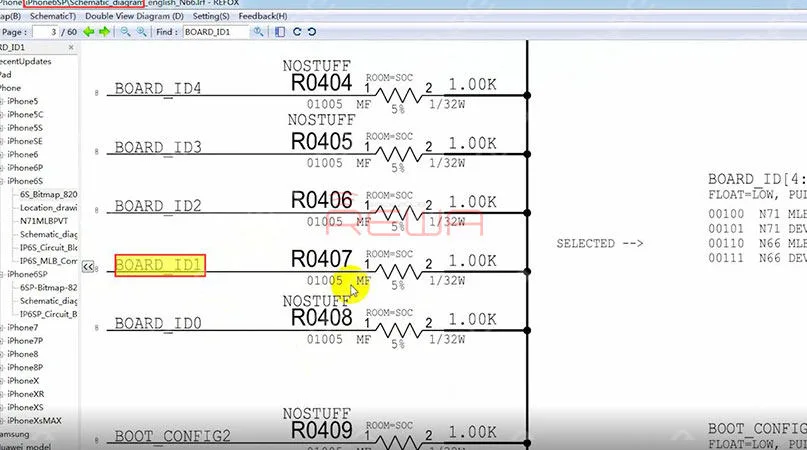807x450 pixels.
Task: Click the BOARD_ID2 net label
Action: tap(157, 206)
